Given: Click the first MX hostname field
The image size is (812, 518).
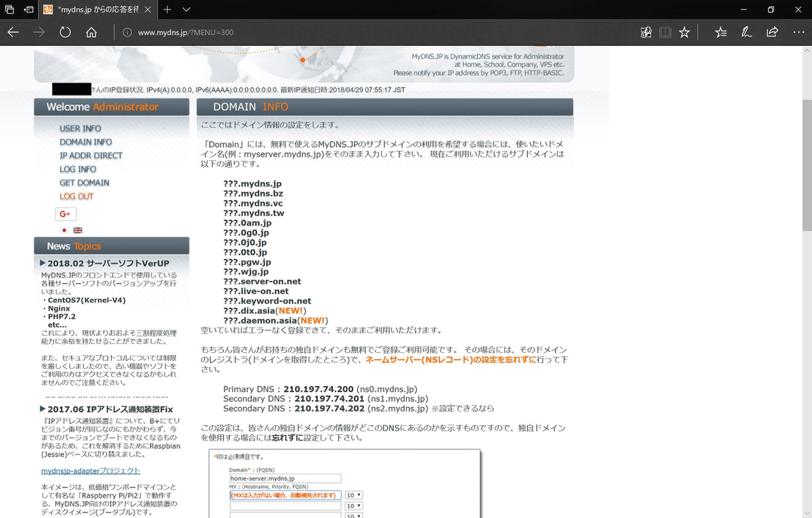Looking at the screenshot, I should point(285,495).
